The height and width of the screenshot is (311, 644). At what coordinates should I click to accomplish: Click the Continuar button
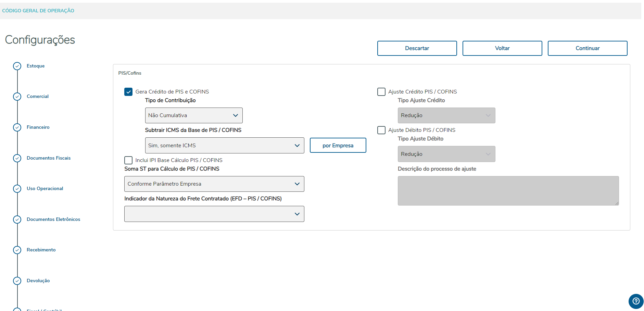[587, 48]
